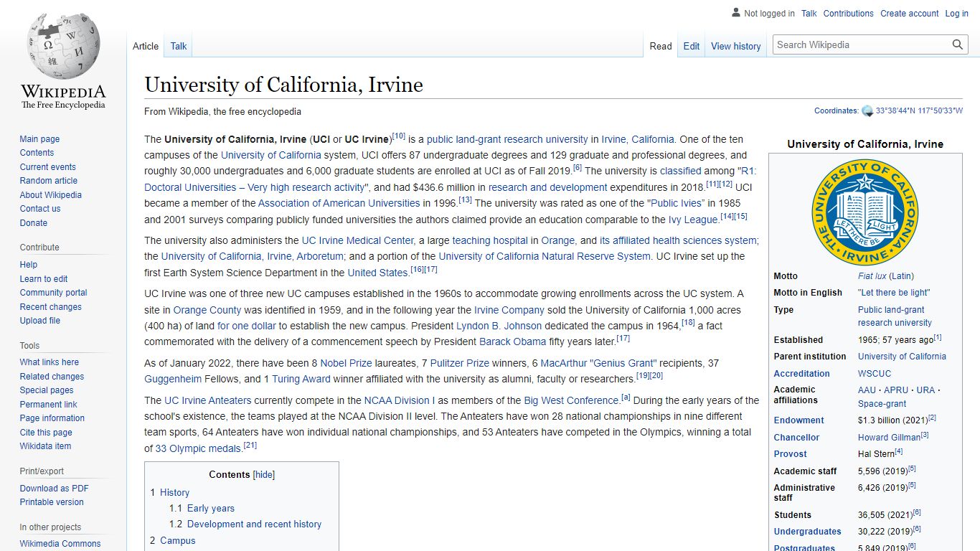Open Upload file link
980x551 pixels.
(x=39, y=321)
